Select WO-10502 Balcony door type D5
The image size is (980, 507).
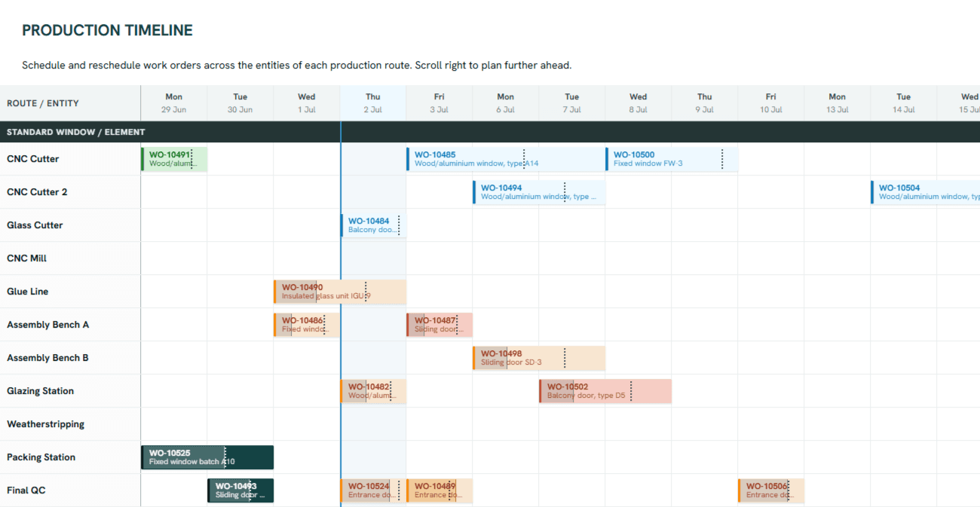point(605,391)
